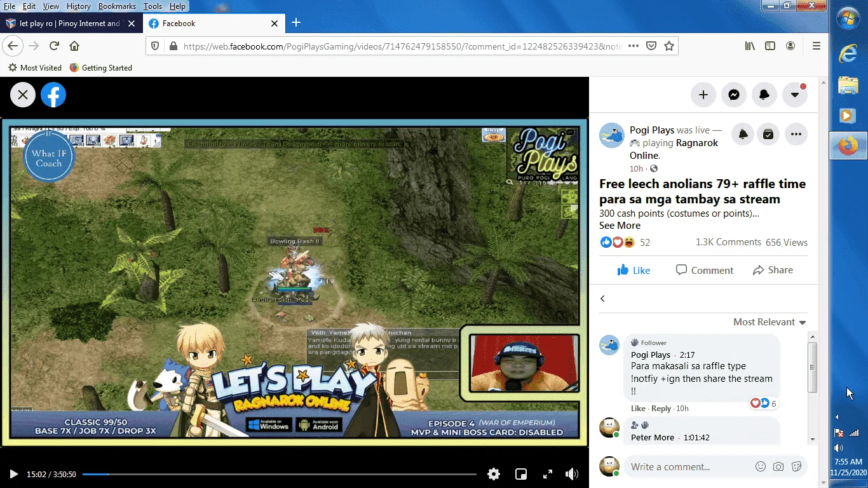868x488 pixels.
Task: Click the tracking protection shield icon
Action: click(x=156, y=46)
